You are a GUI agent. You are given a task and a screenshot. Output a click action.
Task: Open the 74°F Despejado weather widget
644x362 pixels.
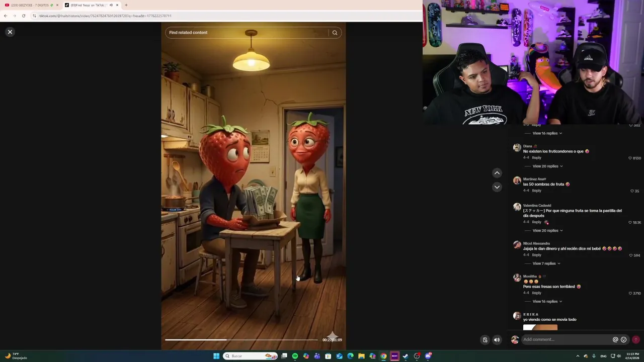tap(15, 356)
